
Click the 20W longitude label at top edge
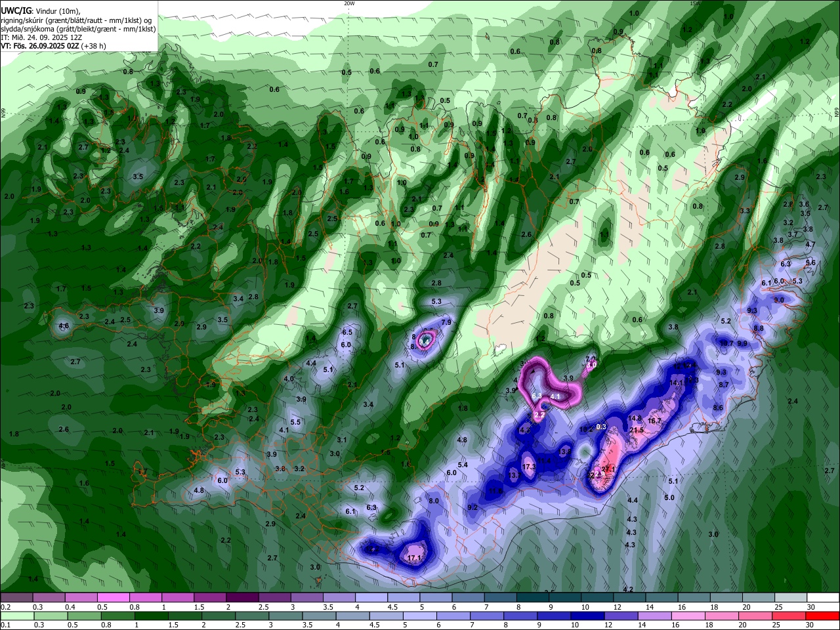pos(349,3)
